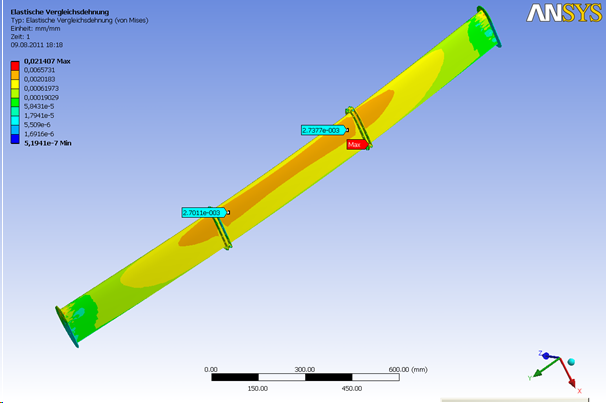
Task: Click the cyan isometric view ball
Action: tap(571, 361)
